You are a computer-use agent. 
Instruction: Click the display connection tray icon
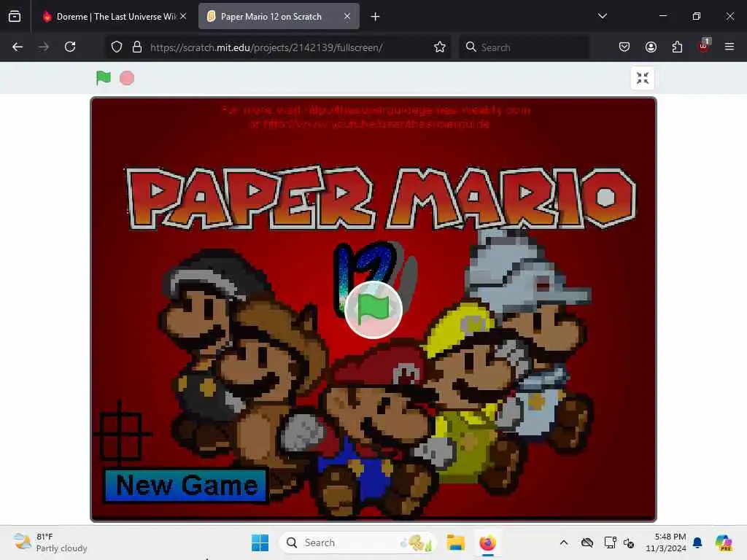click(611, 542)
